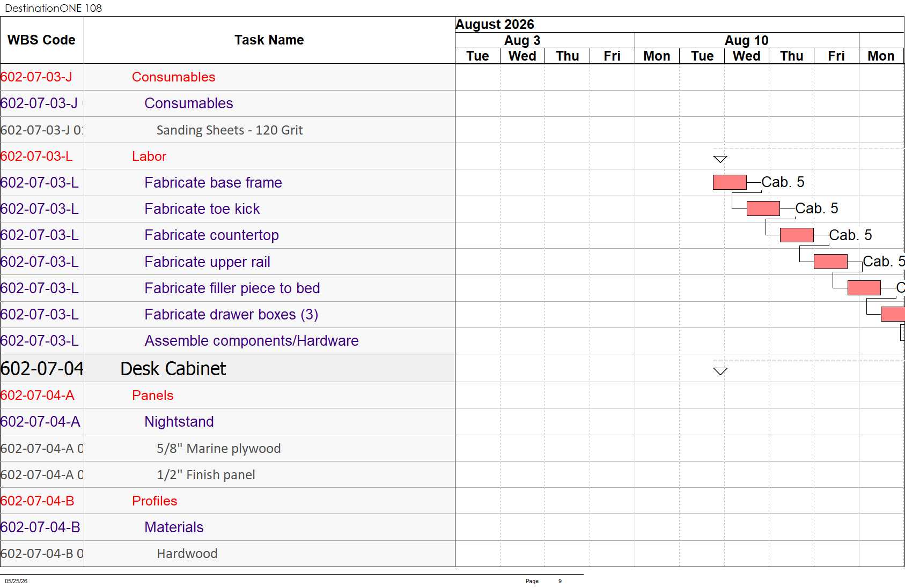Select the Panels group row
This screenshot has width=905, height=588.
pyautogui.click(x=227, y=396)
